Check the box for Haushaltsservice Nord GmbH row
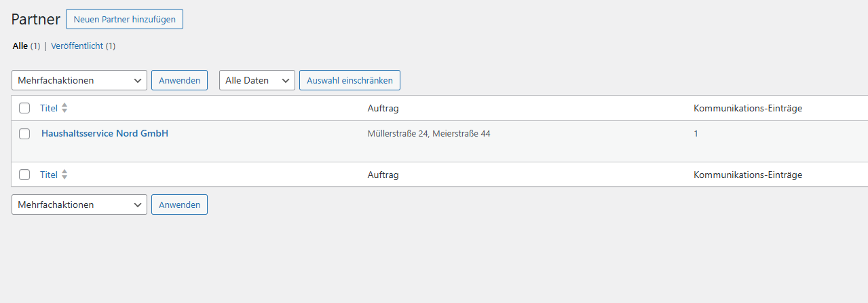The width and height of the screenshot is (868, 303). (24, 134)
